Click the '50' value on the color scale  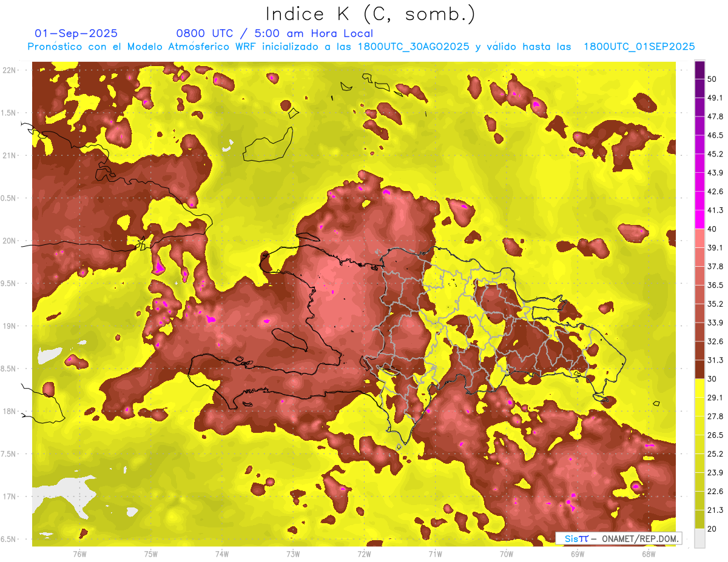(x=712, y=79)
